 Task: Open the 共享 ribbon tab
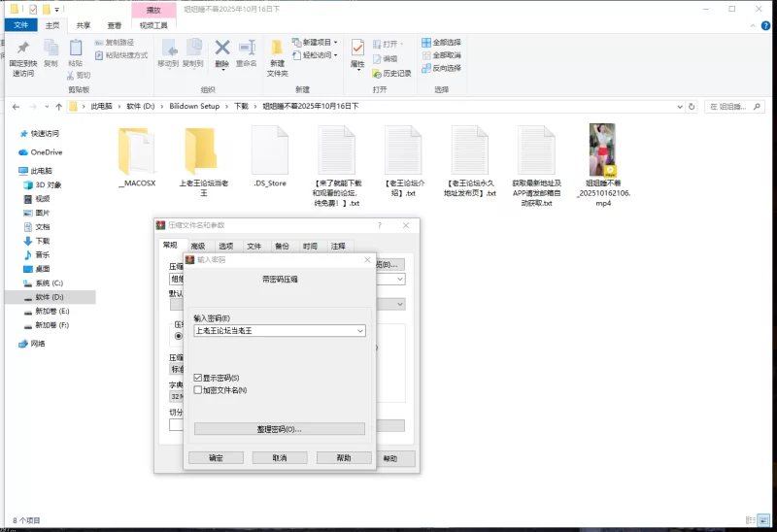(84, 25)
